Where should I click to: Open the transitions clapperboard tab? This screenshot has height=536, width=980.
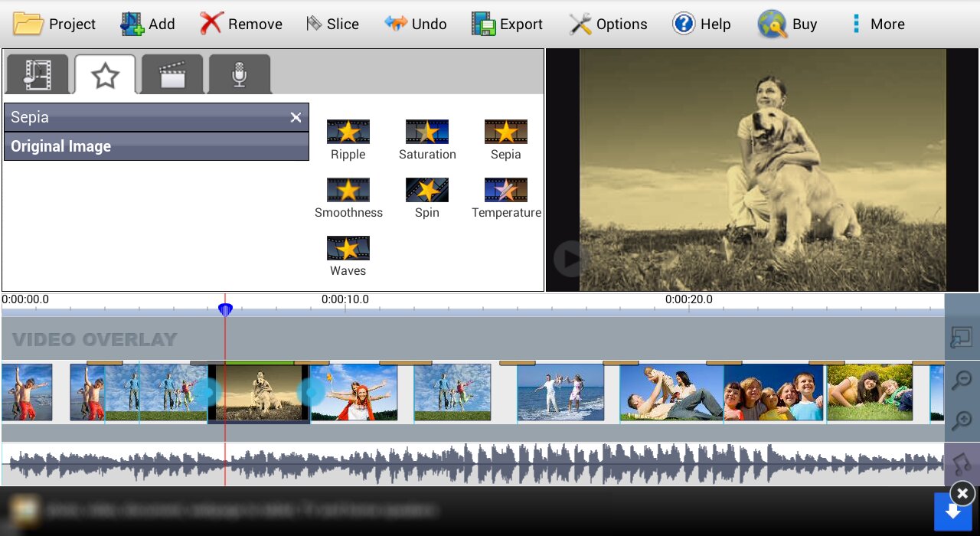[x=172, y=74]
